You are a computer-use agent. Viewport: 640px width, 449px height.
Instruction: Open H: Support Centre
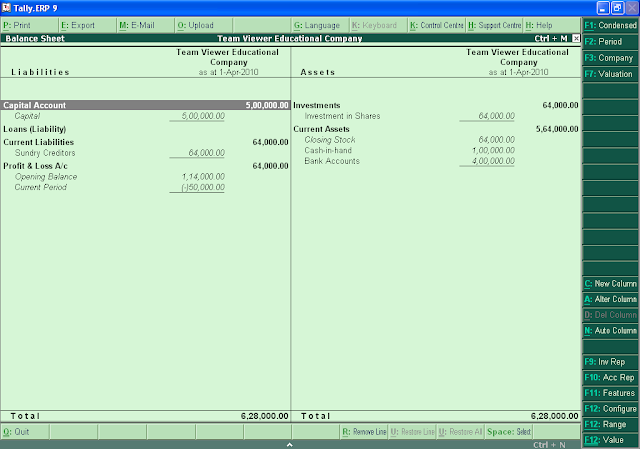pos(494,25)
